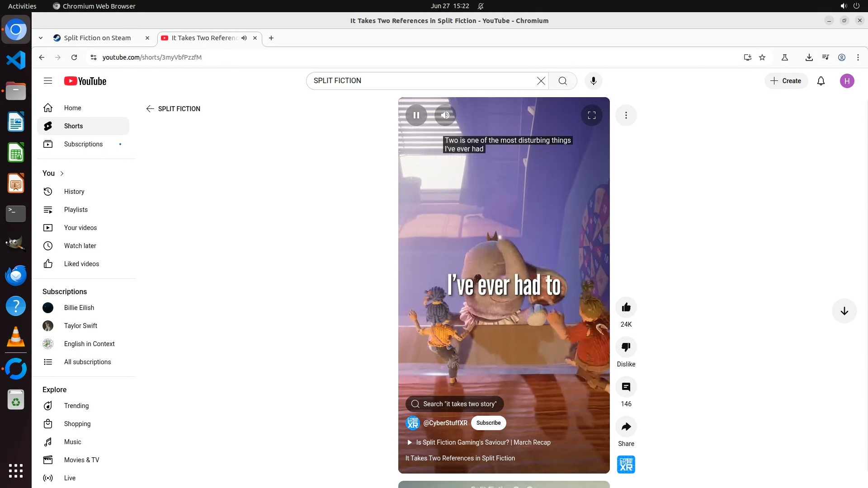Enter fullscreen mode on the Short
868x488 pixels.
tap(591, 115)
